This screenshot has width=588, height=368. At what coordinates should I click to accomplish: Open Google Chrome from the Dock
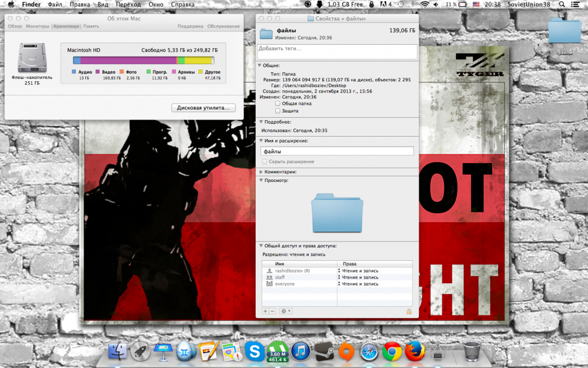coord(392,352)
